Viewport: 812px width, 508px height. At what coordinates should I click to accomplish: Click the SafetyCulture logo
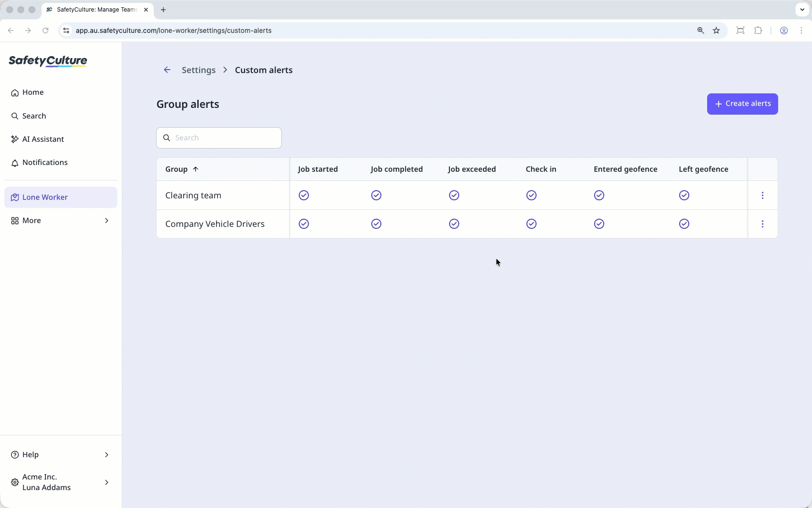tap(48, 61)
